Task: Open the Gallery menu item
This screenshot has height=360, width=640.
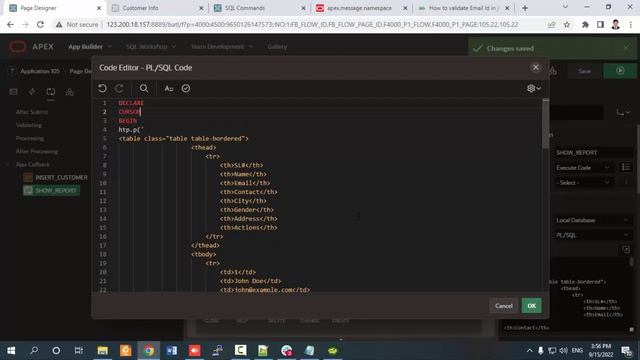Action: (x=277, y=47)
